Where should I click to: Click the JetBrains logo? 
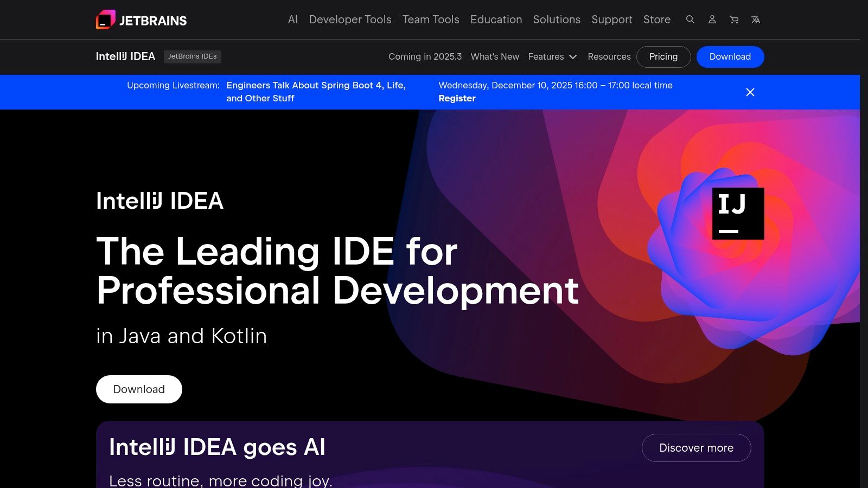pyautogui.click(x=141, y=20)
